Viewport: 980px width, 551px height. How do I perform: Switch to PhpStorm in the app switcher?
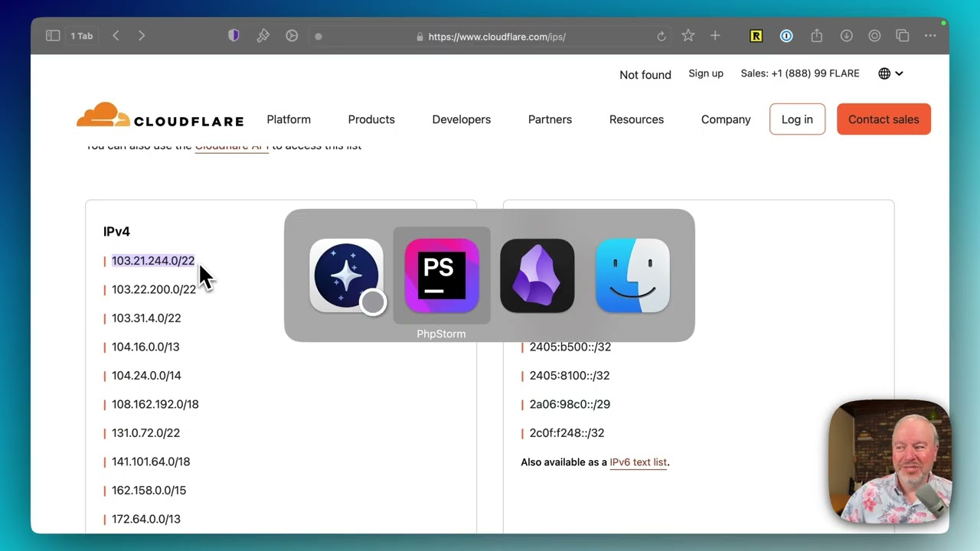click(442, 275)
